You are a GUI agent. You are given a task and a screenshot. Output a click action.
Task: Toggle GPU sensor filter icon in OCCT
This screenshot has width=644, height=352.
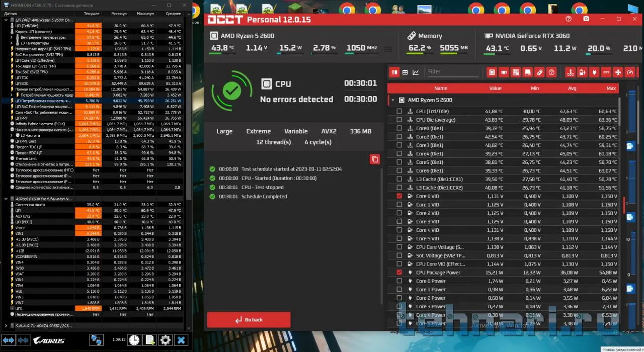(504, 72)
